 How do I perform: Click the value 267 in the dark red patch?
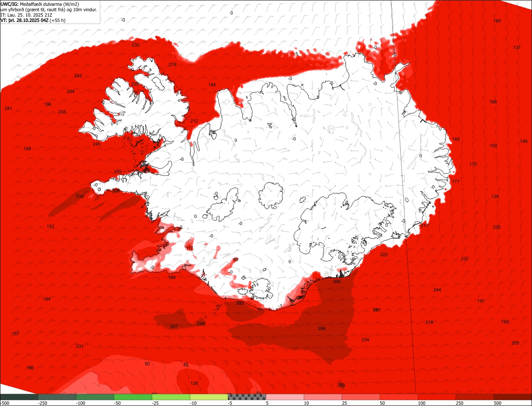pyautogui.click(x=174, y=326)
